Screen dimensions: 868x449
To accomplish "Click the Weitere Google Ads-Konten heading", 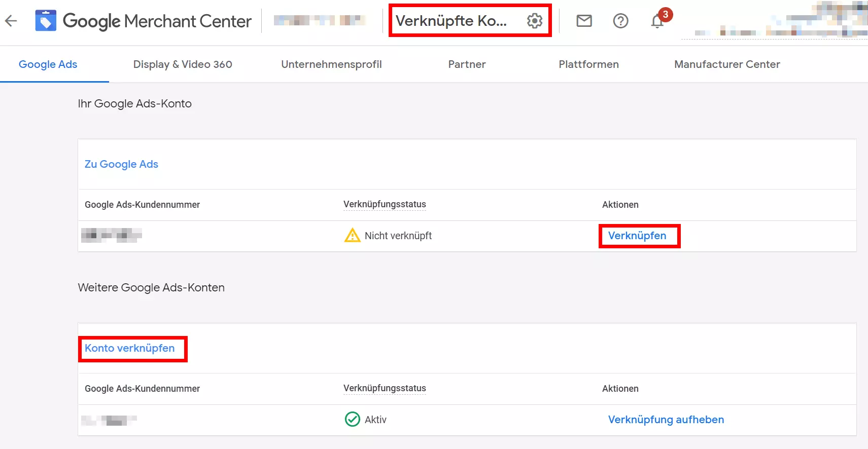I will pos(151,287).
